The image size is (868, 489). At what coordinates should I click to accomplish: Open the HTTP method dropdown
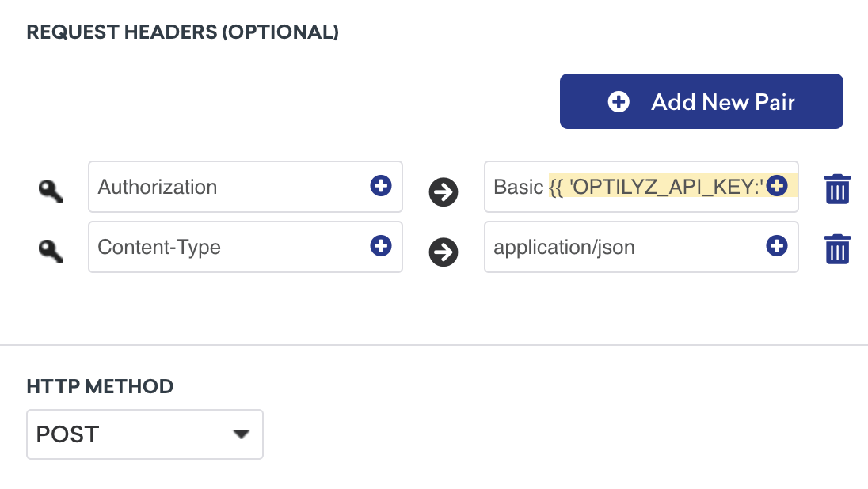pos(144,434)
